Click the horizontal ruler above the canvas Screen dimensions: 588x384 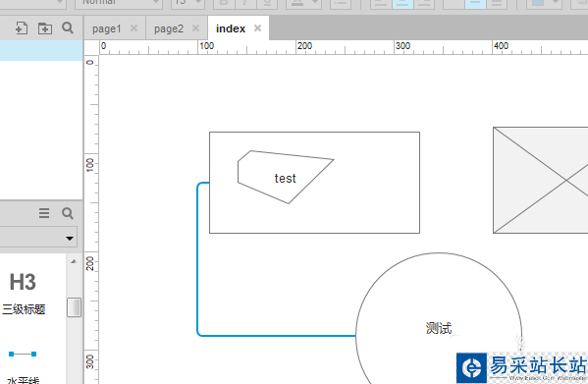[x=344, y=47]
